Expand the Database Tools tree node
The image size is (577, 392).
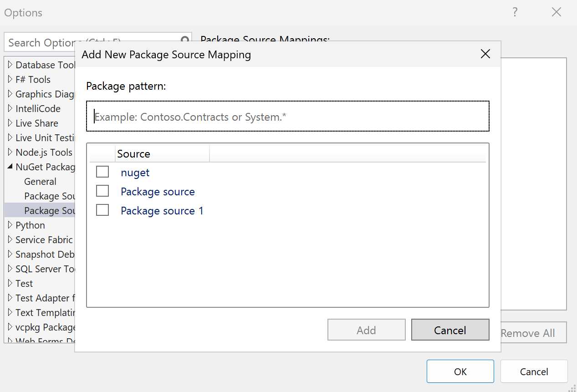click(10, 65)
